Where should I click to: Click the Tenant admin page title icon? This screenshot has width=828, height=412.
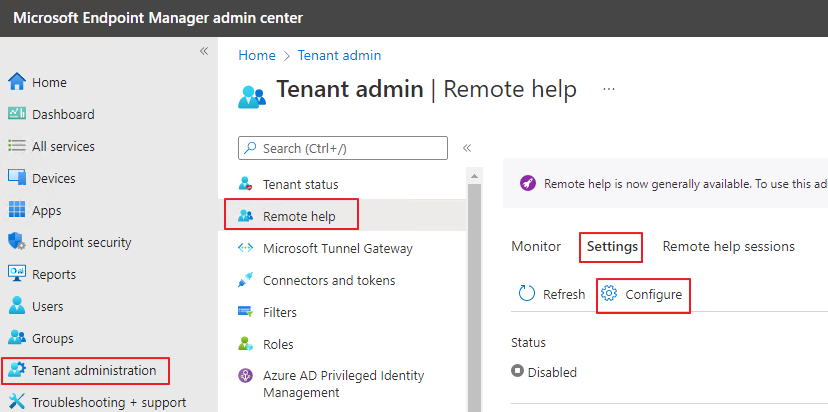point(252,97)
